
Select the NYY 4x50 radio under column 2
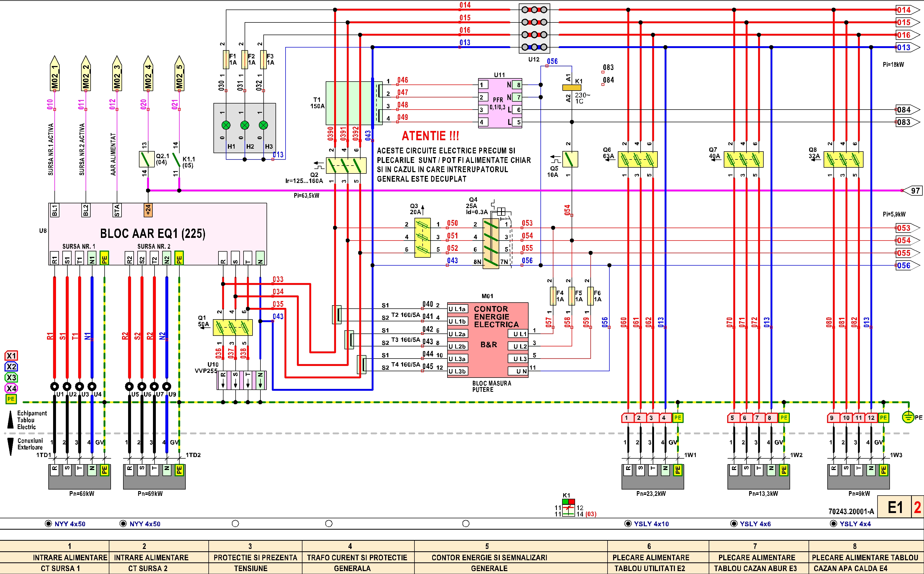click(123, 524)
